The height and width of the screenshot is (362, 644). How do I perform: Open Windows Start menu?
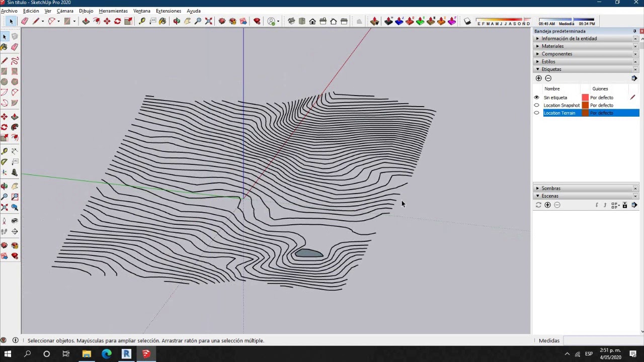[x=8, y=354]
